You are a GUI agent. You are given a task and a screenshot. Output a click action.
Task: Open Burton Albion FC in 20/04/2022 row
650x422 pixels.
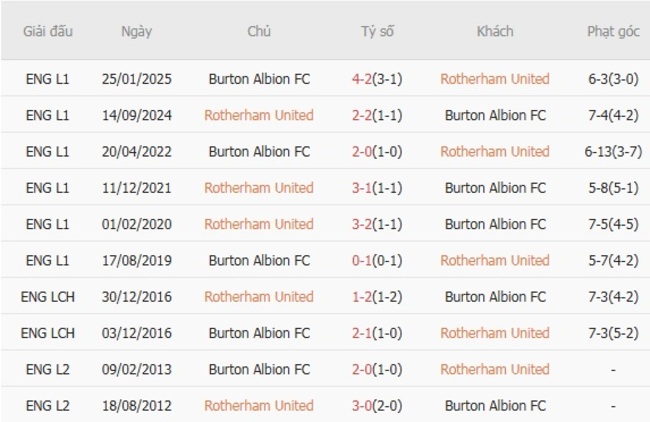click(259, 151)
